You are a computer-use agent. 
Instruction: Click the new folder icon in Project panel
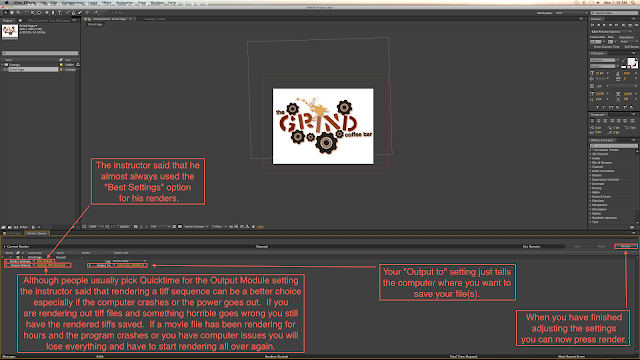tap(9, 227)
